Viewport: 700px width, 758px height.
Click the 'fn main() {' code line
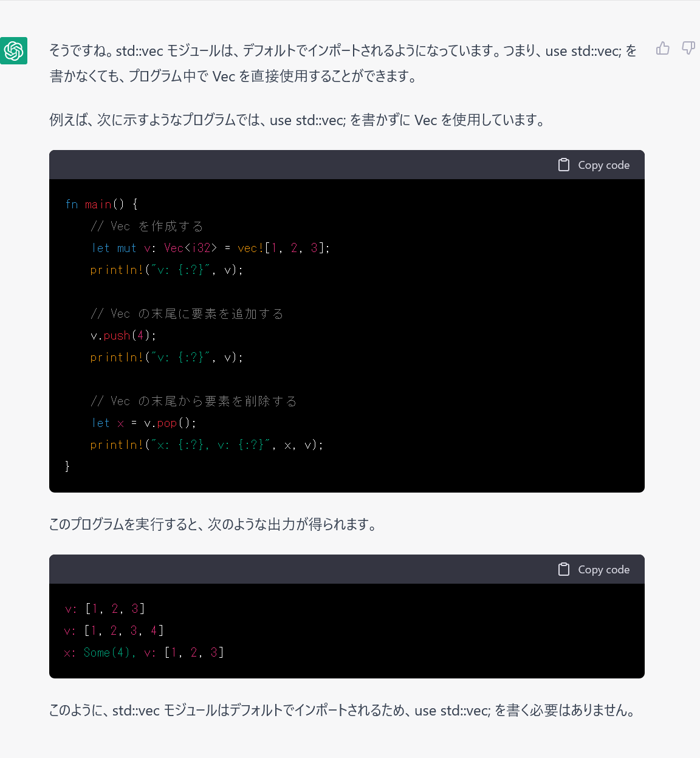pos(101,204)
